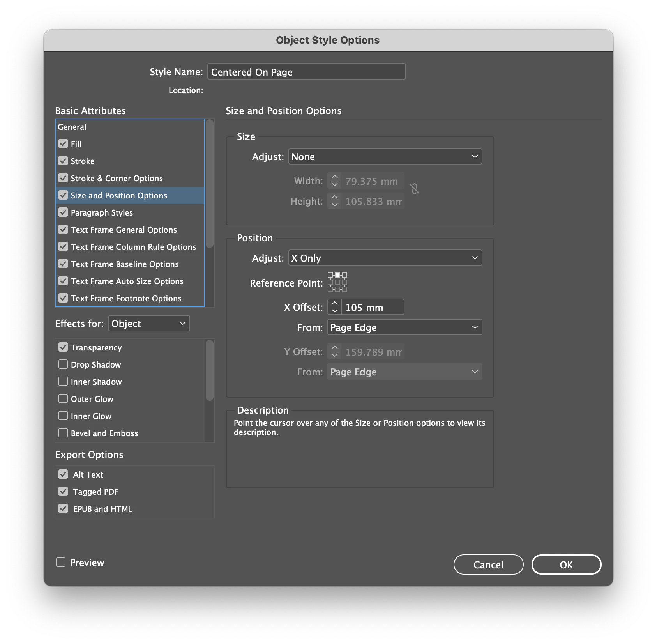Image resolution: width=657 pixels, height=644 pixels.
Task: Toggle Text Frame Auto Size Options checkbox
Action: pyautogui.click(x=63, y=281)
